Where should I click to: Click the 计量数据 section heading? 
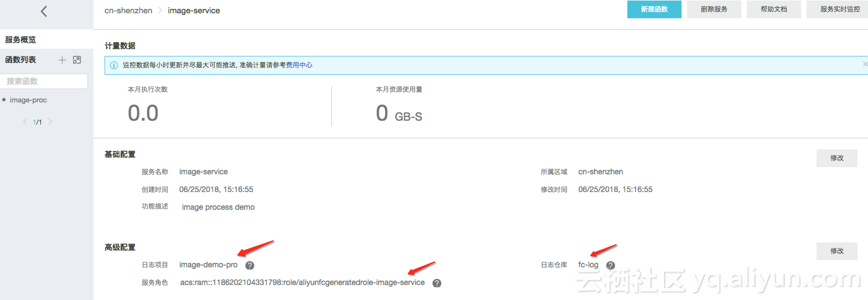tap(120, 46)
